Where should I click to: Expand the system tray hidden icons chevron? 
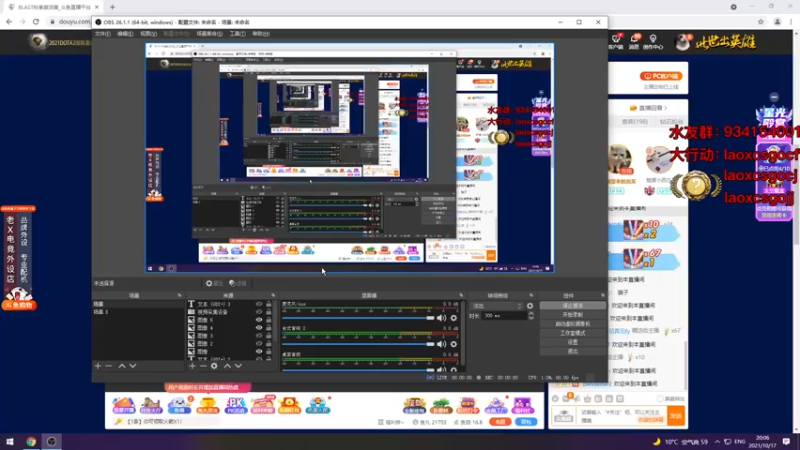tap(717, 442)
